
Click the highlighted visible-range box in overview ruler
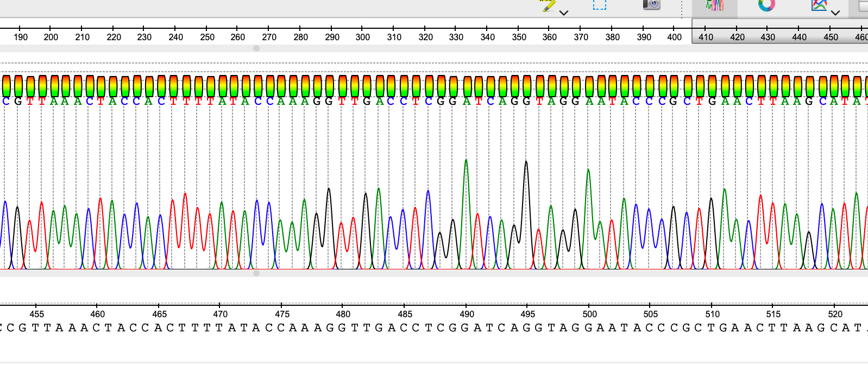(x=779, y=31)
